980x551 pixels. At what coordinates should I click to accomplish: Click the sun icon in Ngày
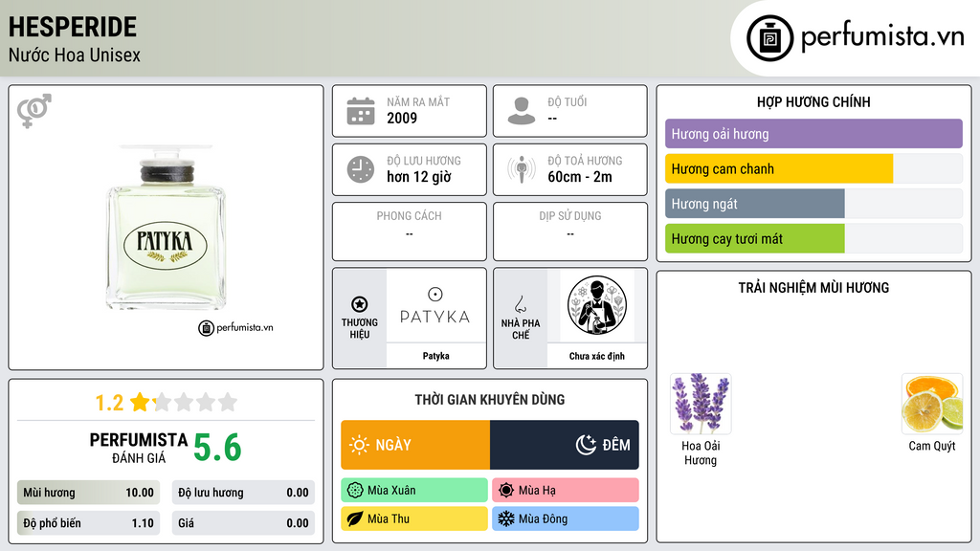click(x=360, y=445)
